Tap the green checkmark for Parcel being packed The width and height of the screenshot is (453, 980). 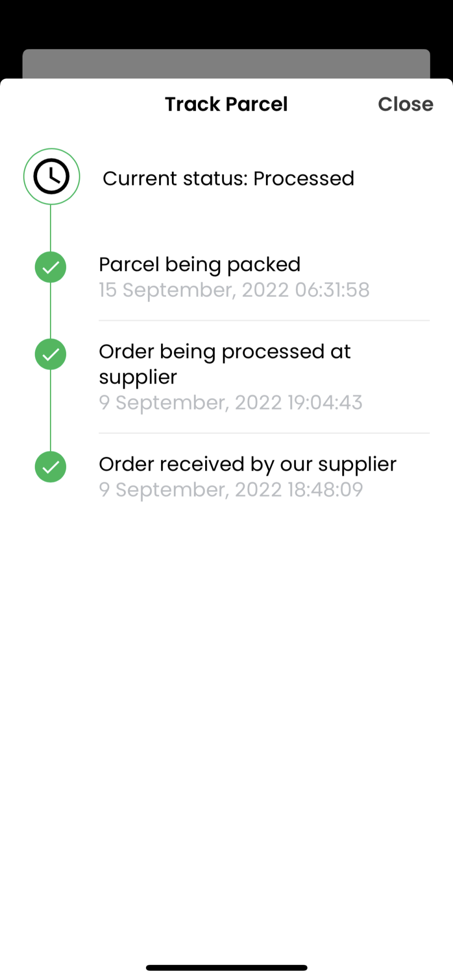pos(50,267)
